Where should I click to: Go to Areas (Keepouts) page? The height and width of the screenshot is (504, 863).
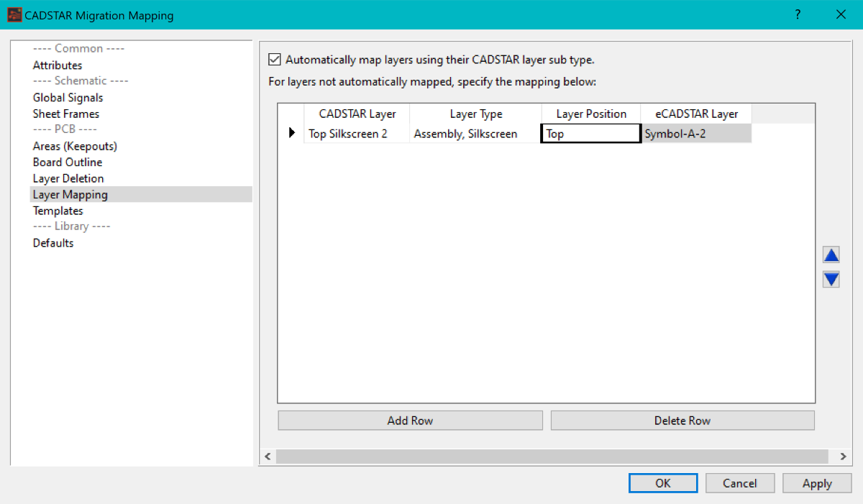tap(75, 146)
